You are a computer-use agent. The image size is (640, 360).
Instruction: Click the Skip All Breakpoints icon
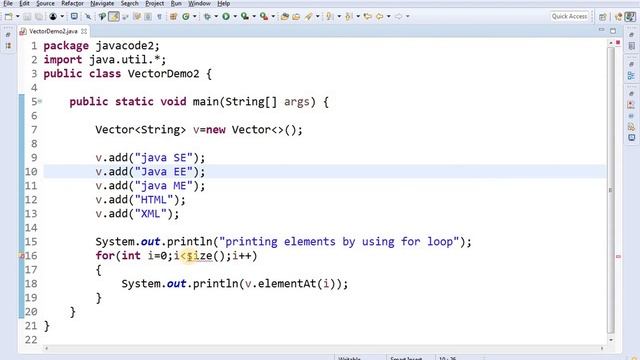[88, 17]
